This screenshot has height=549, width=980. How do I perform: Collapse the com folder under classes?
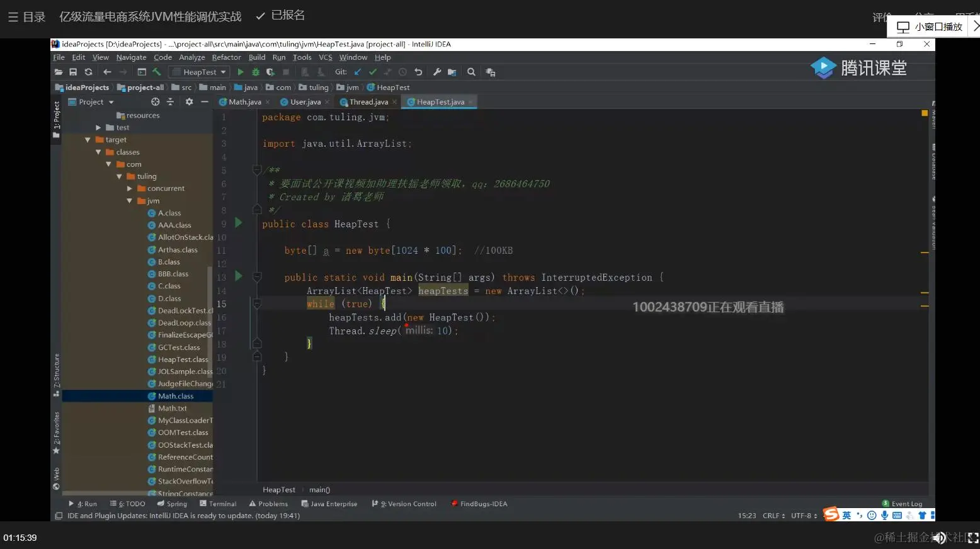tap(108, 164)
